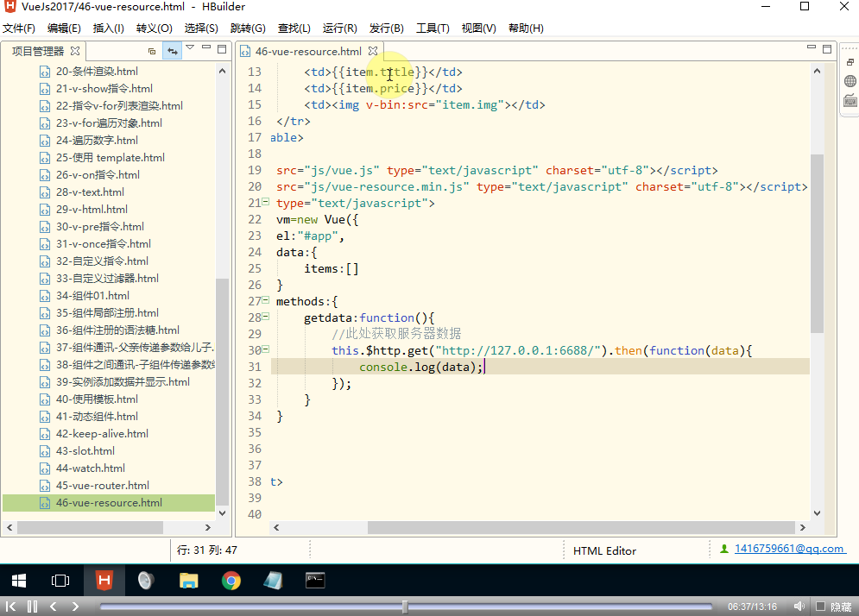The image size is (859, 616).
Task: Select 44-watch.html in the project tree
Action: [x=91, y=468]
